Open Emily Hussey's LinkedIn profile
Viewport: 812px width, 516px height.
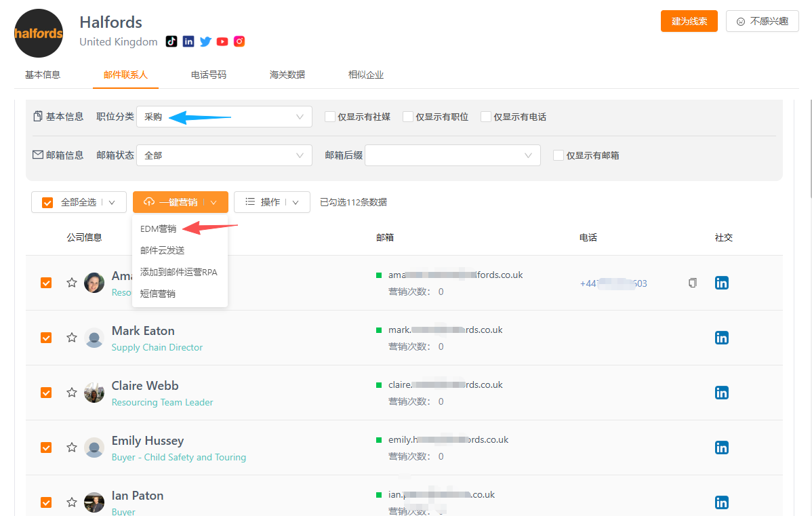(721, 448)
